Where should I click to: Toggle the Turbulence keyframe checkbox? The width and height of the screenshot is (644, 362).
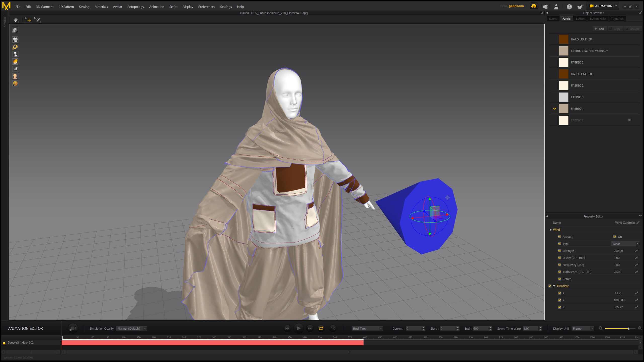click(559, 272)
